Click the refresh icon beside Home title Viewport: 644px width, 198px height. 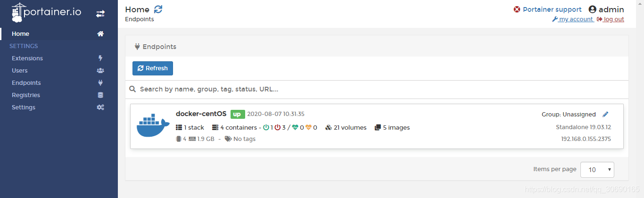click(158, 9)
